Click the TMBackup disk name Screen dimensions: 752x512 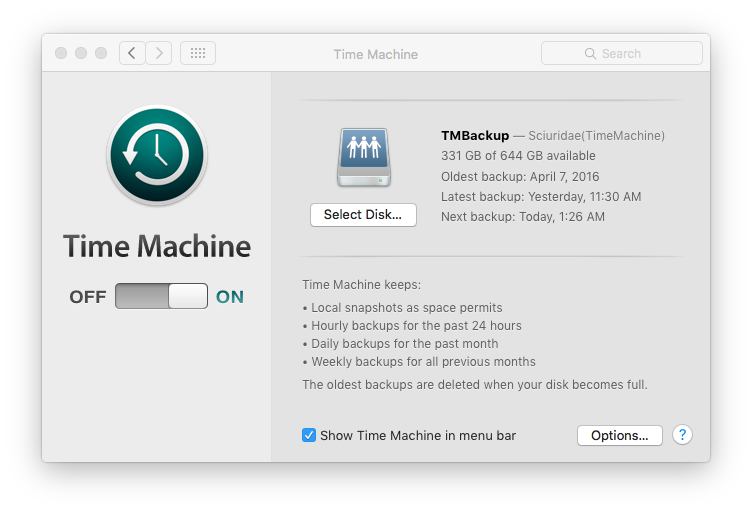click(475, 136)
